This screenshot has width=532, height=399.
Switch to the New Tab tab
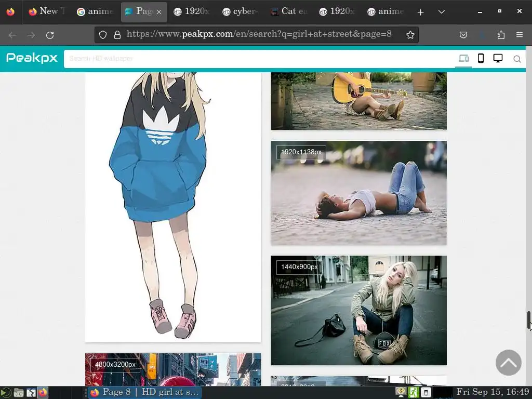click(x=47, y=11)
